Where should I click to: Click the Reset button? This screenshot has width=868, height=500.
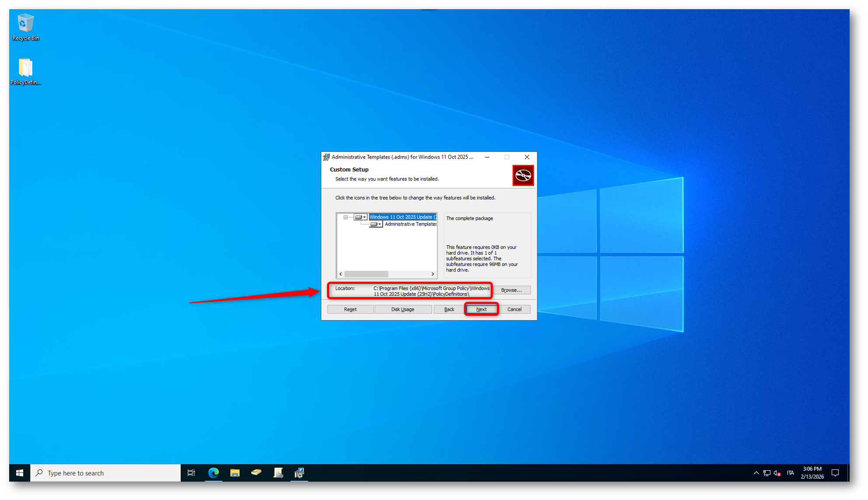[x=350, y=309]
